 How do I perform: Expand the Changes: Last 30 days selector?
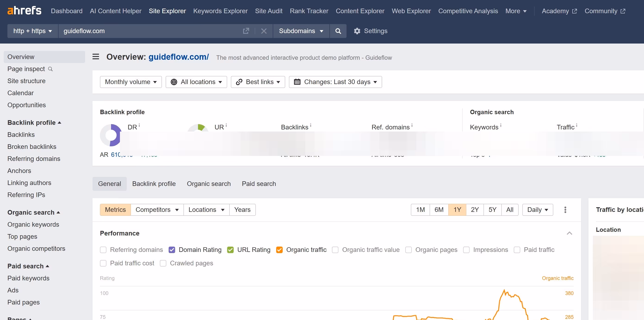coord(335,82)
